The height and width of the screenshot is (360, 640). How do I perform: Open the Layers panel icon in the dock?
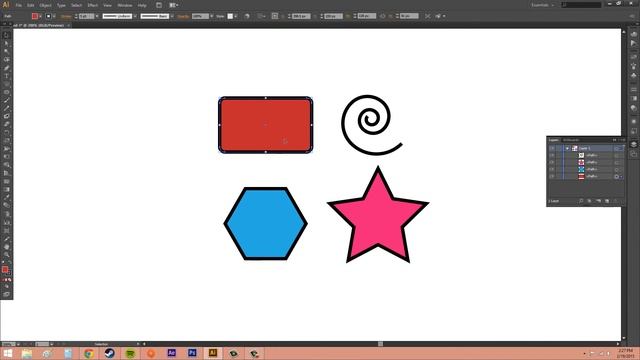633,144
